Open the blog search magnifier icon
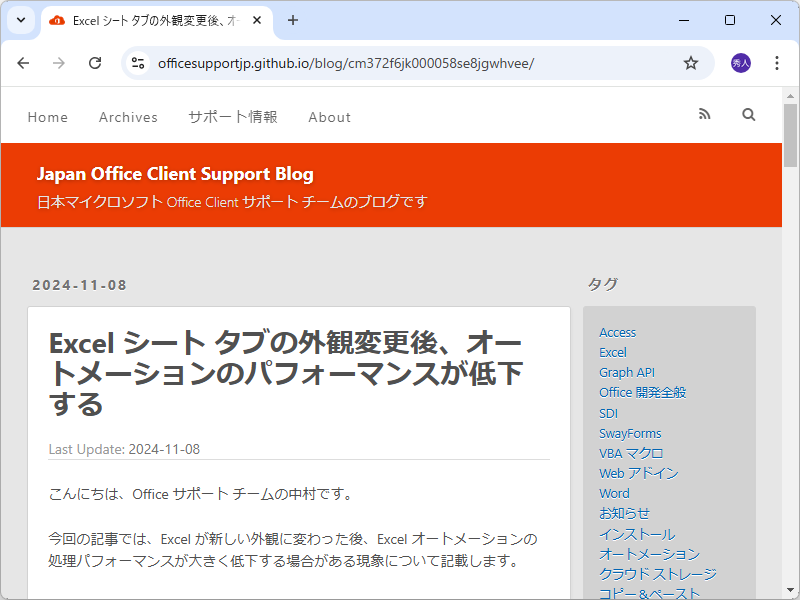This screenshot has height=600, width=800. [748, 114]
